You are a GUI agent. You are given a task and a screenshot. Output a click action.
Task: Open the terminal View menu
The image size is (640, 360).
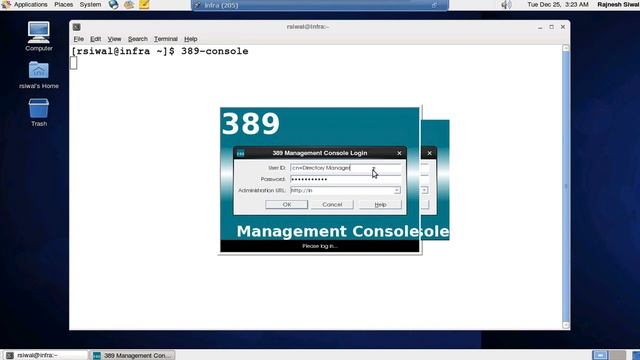[114, 39]
